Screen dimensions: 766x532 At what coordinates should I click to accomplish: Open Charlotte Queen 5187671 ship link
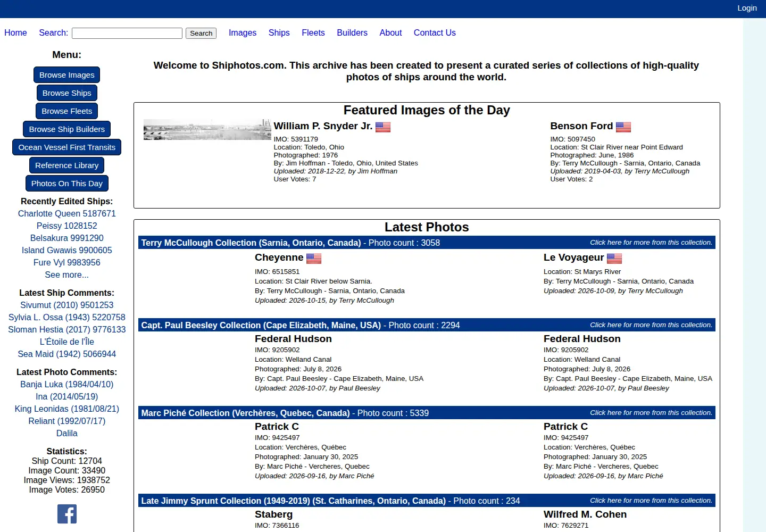pyautogui.click(x=67, y=213)
